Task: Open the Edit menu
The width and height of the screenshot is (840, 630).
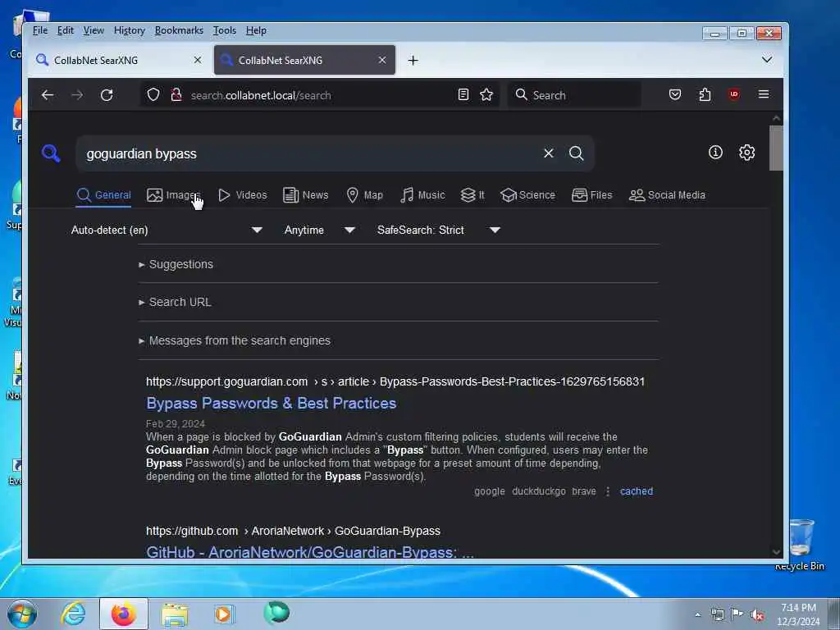Action: click(66, 30)
